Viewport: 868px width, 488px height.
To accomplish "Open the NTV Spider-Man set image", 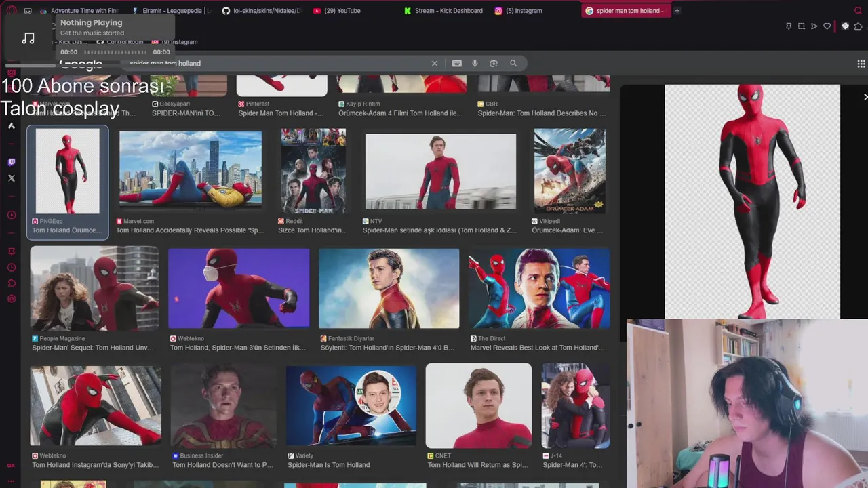I will tap(441, 171).
